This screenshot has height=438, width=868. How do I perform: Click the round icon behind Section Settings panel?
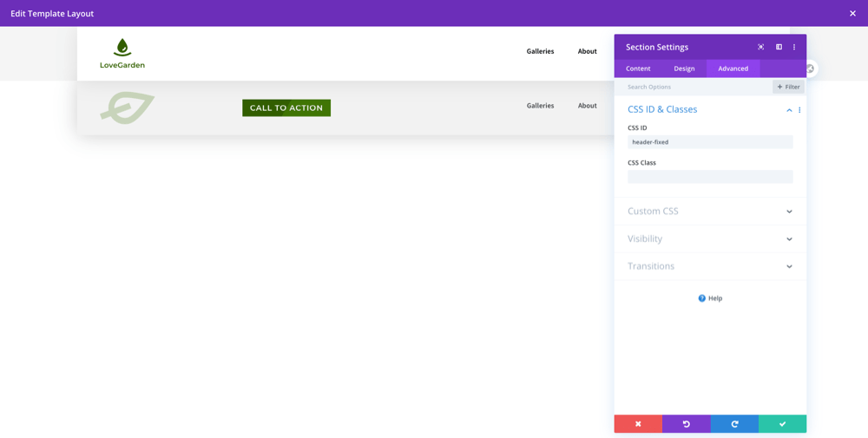811,69
